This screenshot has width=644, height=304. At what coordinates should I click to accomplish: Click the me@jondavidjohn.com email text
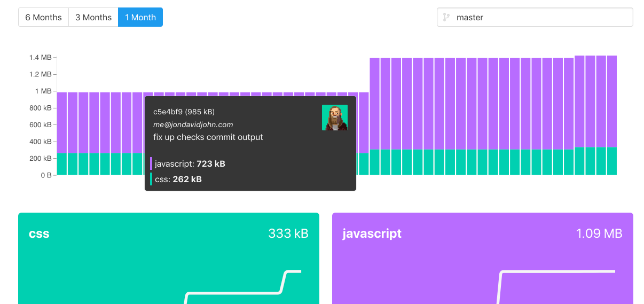coord(193,124)
